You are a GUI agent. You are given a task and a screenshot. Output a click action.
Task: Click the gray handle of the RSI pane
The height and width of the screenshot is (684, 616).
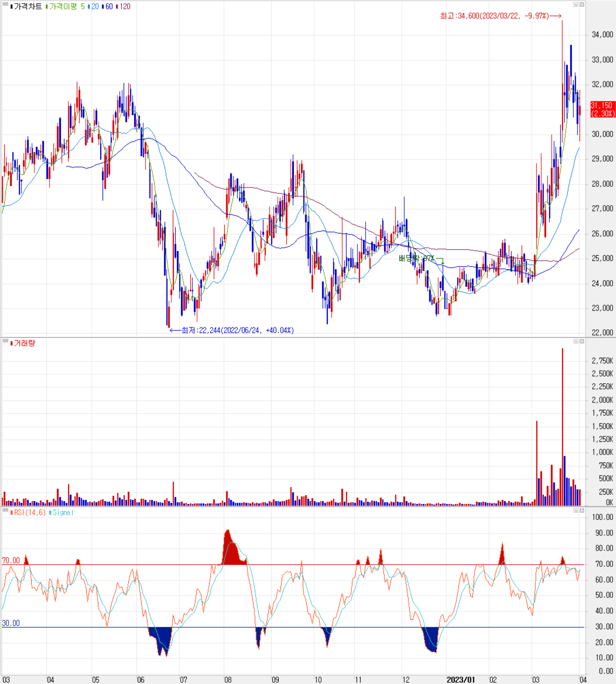tap(5, 510)
